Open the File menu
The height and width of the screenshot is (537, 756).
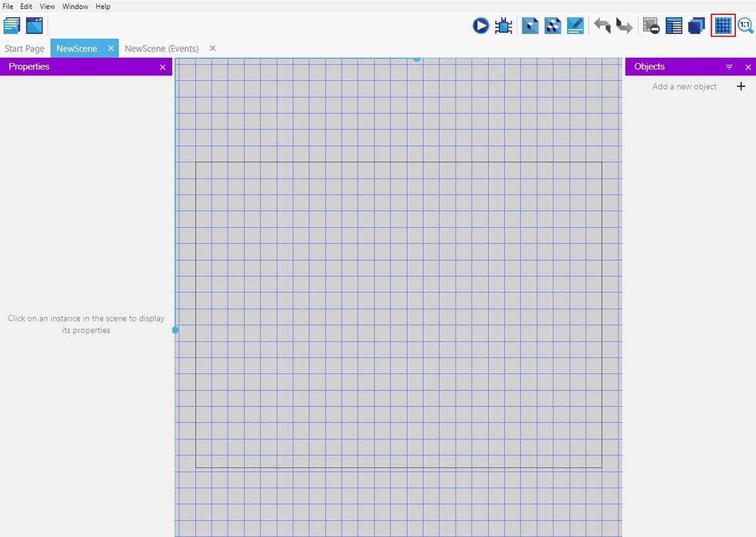[x=8, y=6]
